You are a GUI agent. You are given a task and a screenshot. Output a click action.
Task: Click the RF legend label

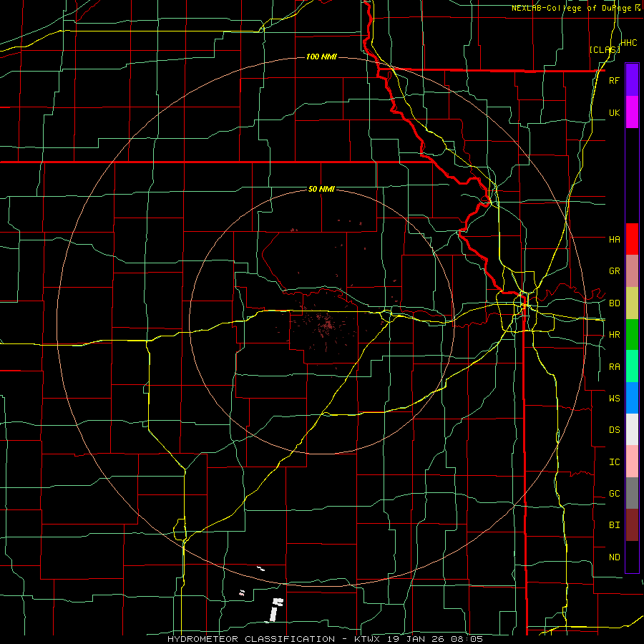click(x=614, y=80)
